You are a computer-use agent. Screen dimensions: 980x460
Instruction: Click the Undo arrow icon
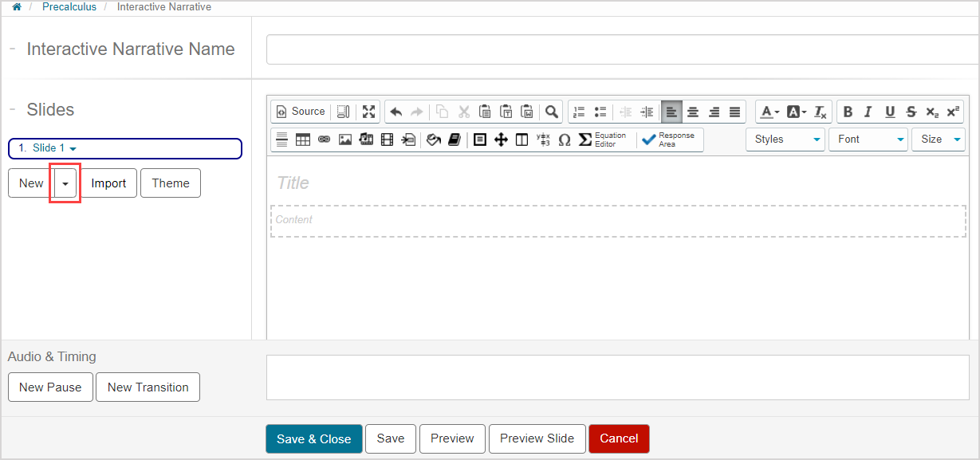click(x=396, y=112)
